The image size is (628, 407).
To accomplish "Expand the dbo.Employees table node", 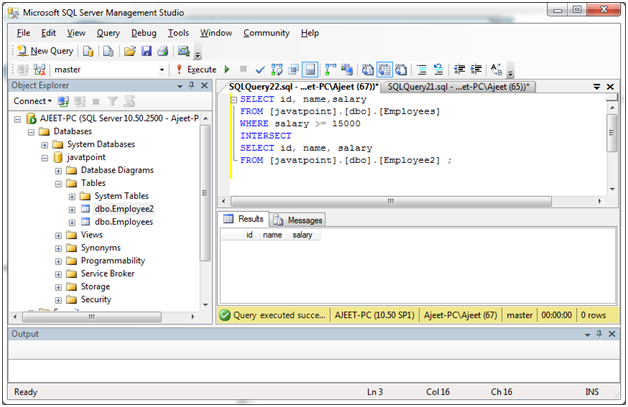I will (72, 223).
